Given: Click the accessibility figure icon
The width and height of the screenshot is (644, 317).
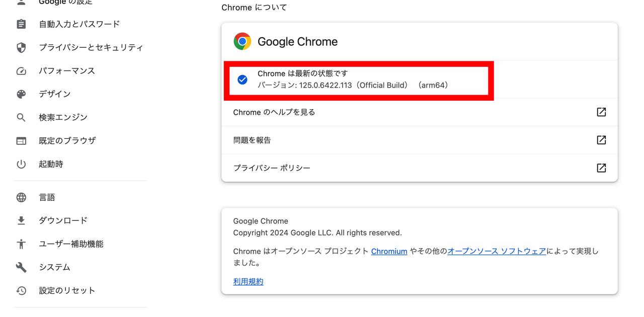Looking at the screenshot, I should click(x=21, y=244).
